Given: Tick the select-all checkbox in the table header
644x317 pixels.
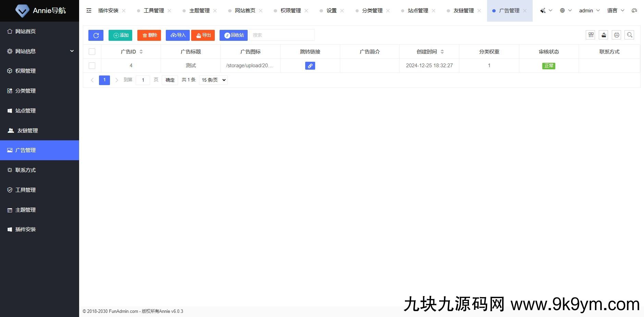Looking at the screenshot, I should pyautogui.click(x=92, y=52).
